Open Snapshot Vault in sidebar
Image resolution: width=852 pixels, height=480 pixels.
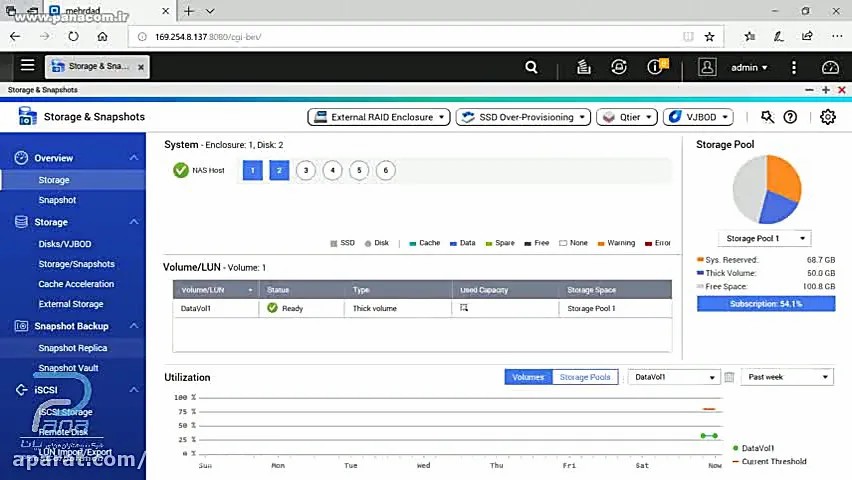[x=68, y=368]
